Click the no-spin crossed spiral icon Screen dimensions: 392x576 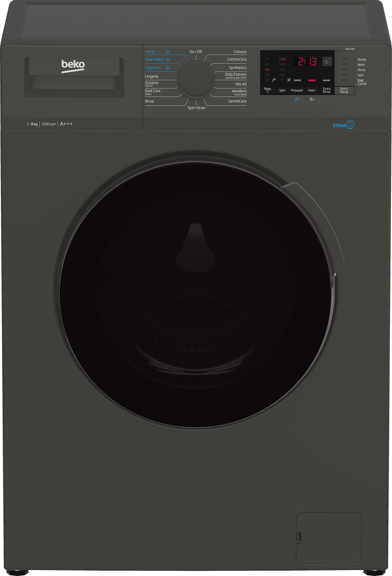[x=289, y=80]
